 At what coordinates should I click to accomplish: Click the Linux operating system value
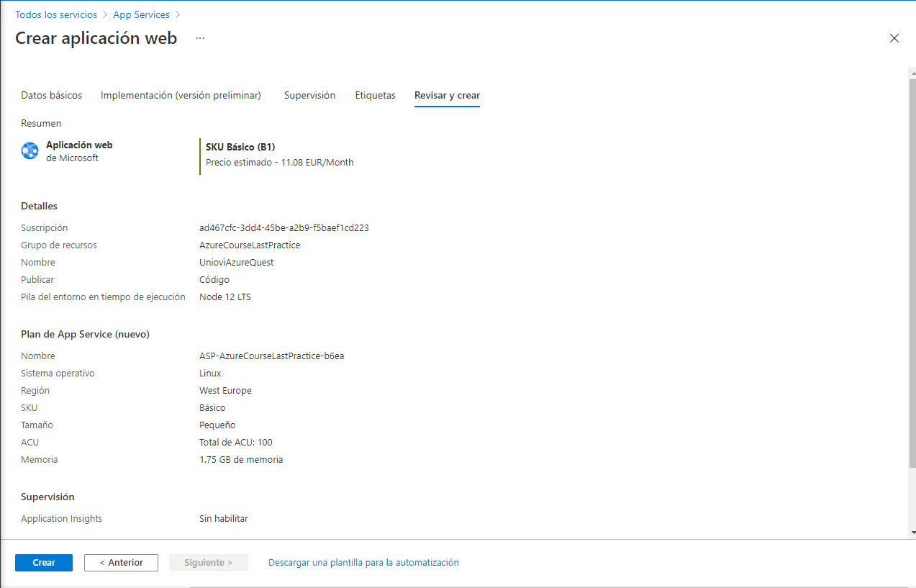click(x=210, y=373)
